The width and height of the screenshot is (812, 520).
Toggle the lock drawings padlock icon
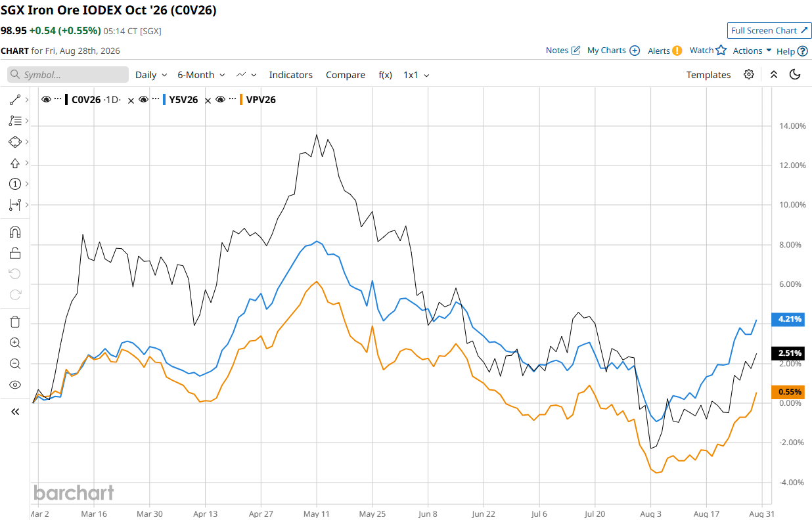(15, 253)
